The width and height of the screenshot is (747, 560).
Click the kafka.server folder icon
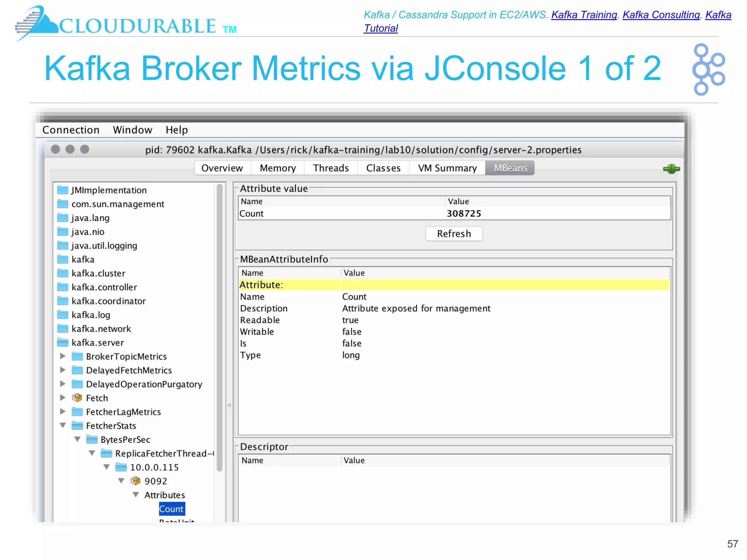(63, 342)
